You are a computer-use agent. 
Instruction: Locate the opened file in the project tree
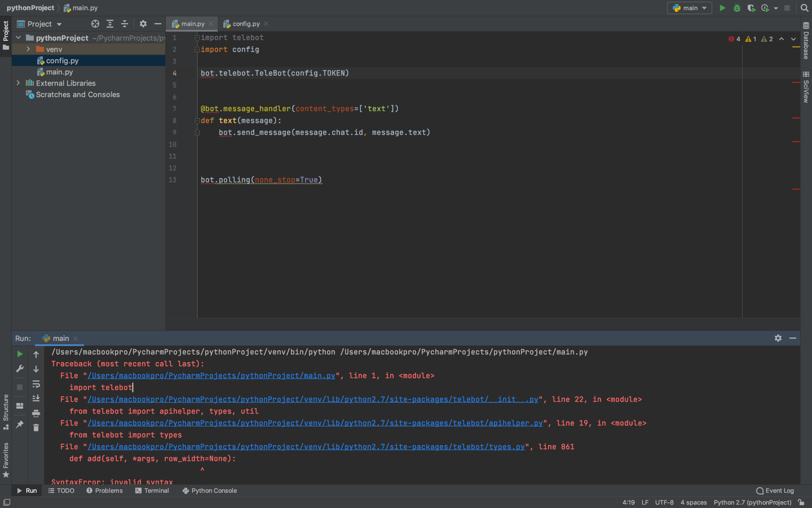tap(95, 24)
